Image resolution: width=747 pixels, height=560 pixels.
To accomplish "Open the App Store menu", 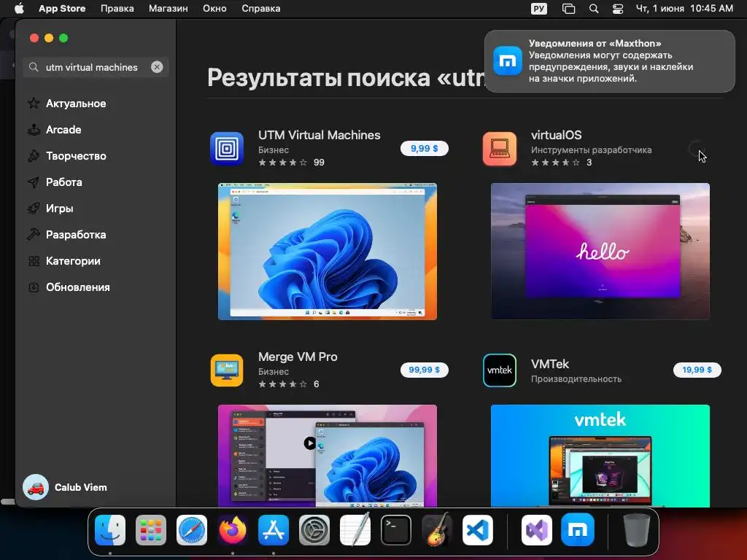I will (62, 9).
